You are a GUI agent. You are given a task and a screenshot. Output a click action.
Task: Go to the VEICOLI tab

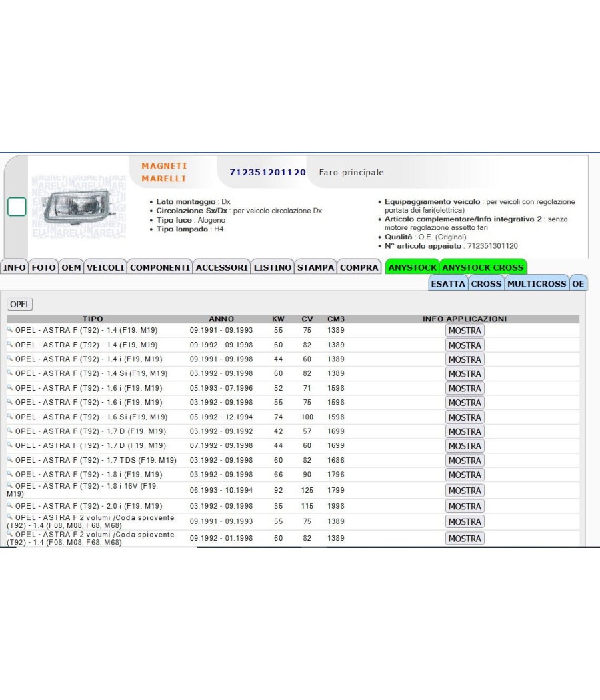105,267
